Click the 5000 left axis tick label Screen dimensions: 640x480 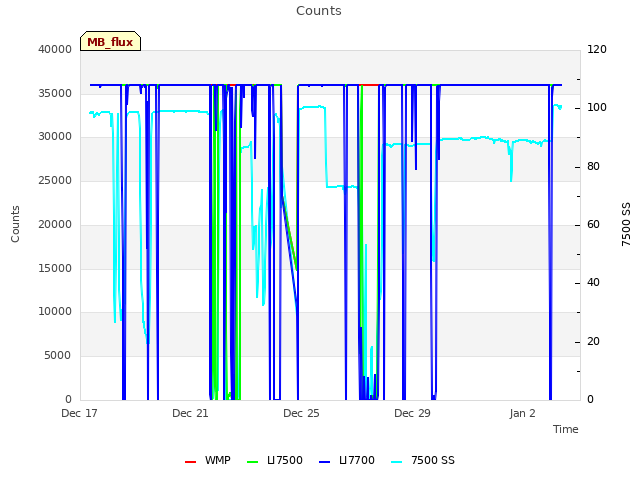click(x=58, y=356)
